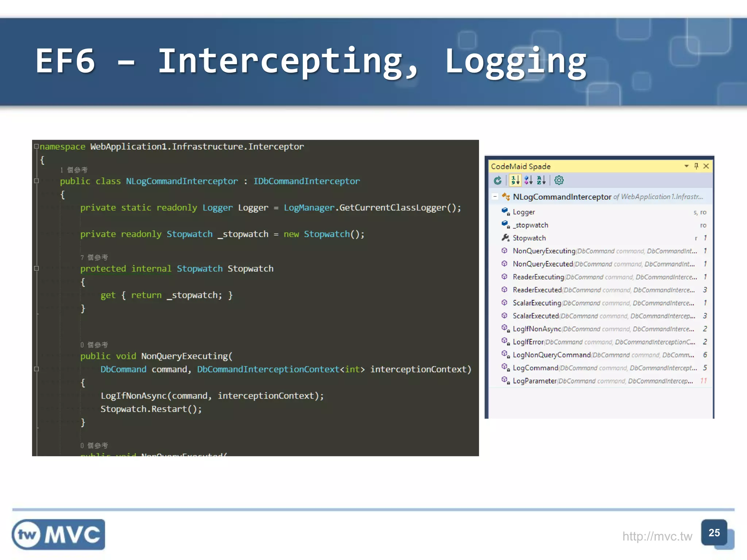
Task: Toggle sort by file order (1-9) button
Action: click(x=515, y=180)
